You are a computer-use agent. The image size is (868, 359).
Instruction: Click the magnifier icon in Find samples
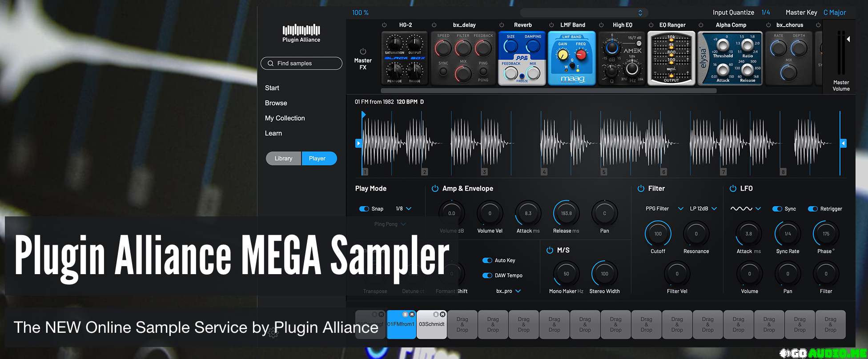pyautogui.click(x=270, y=64)
